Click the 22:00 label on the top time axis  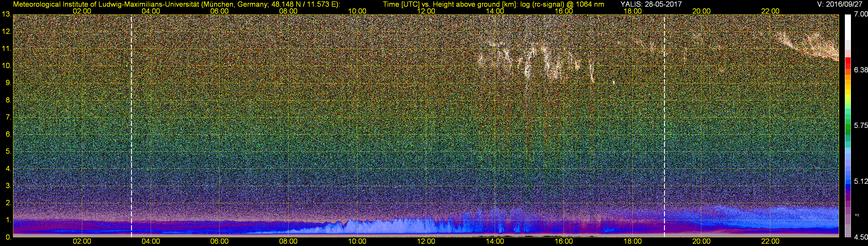click(770, 11)
